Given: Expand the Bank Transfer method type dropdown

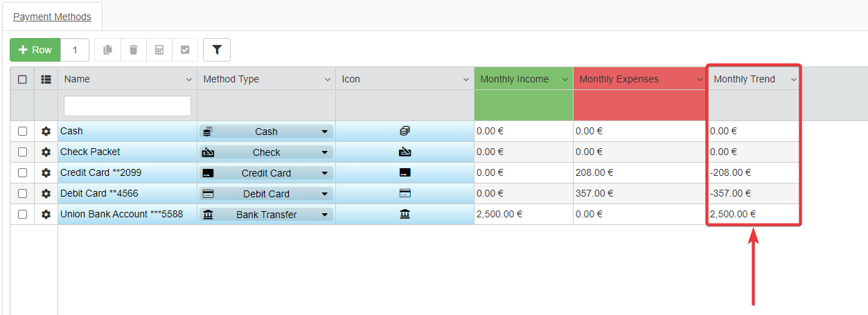Looking at the screenshot, I should point(324,215).
